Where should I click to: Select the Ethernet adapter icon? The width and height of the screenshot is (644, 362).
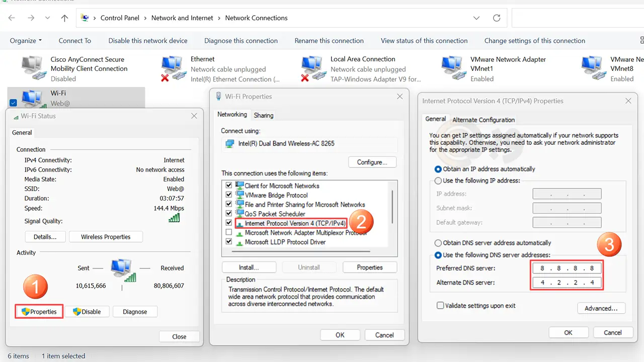[172, 68]
